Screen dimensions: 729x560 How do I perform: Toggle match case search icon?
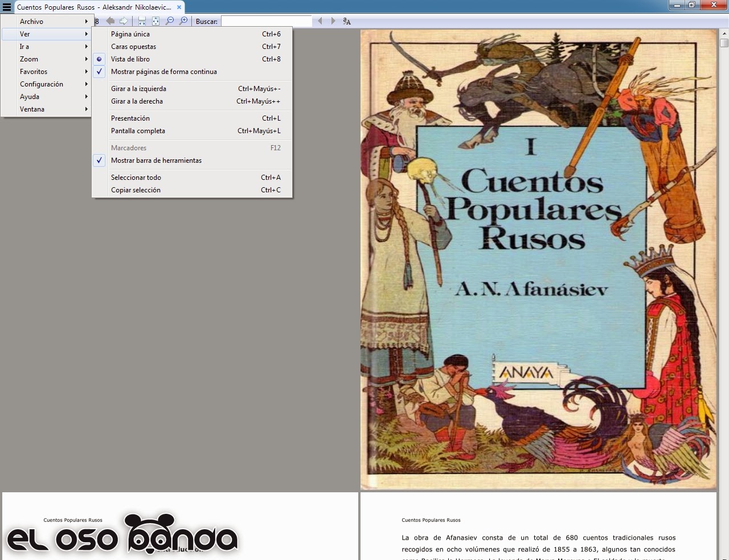pyautogui.click(x=347, y=21)
